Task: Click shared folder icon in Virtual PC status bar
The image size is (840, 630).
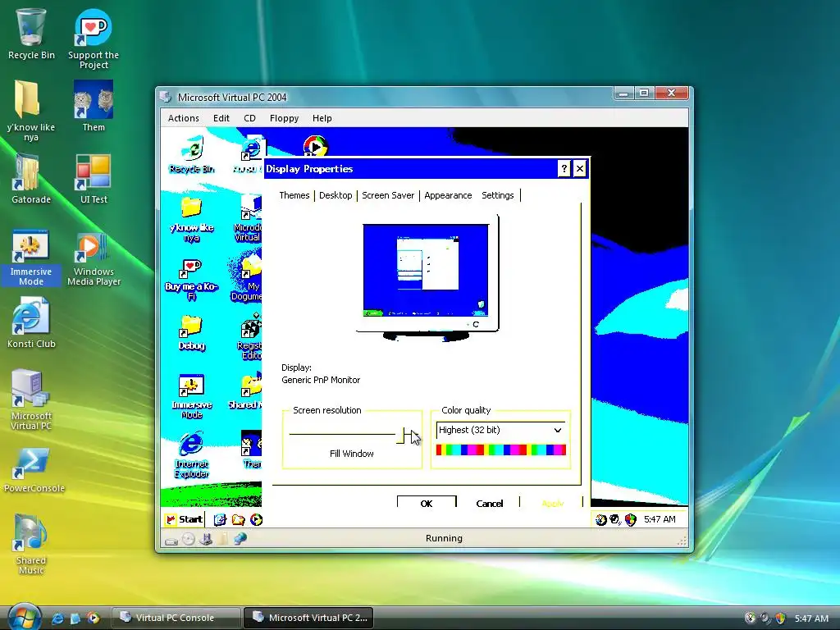Action: [223, 538]
